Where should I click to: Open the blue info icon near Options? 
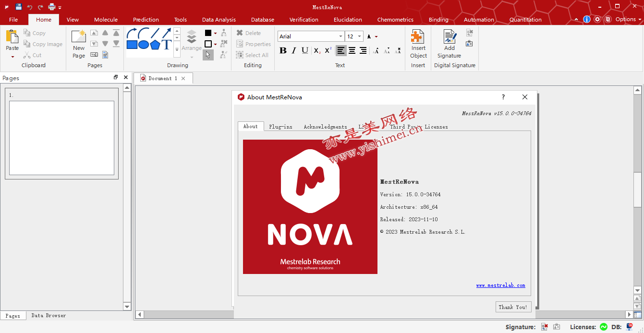[586, 19]
